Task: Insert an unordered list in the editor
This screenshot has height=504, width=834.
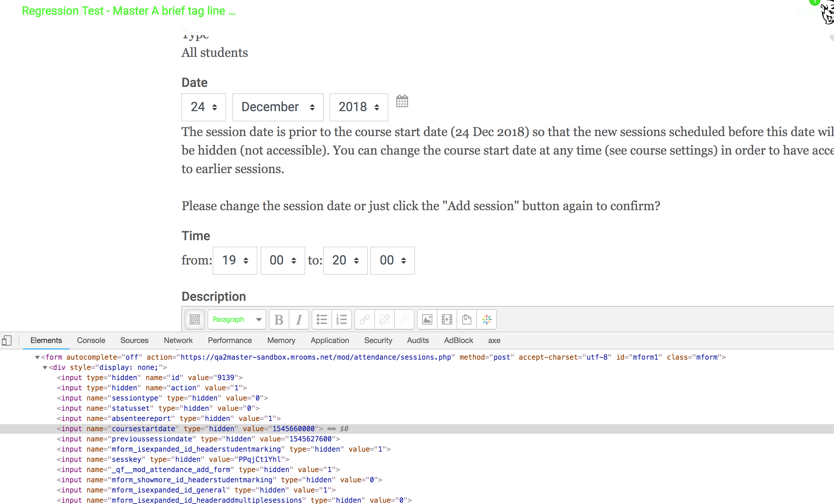Action: (322, 319)
